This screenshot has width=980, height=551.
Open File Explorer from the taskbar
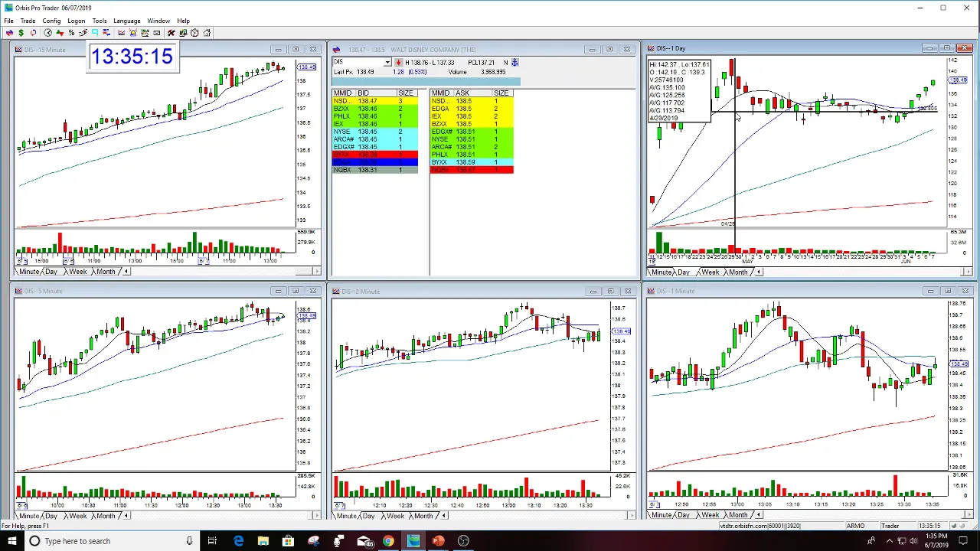tap(263, 541)
